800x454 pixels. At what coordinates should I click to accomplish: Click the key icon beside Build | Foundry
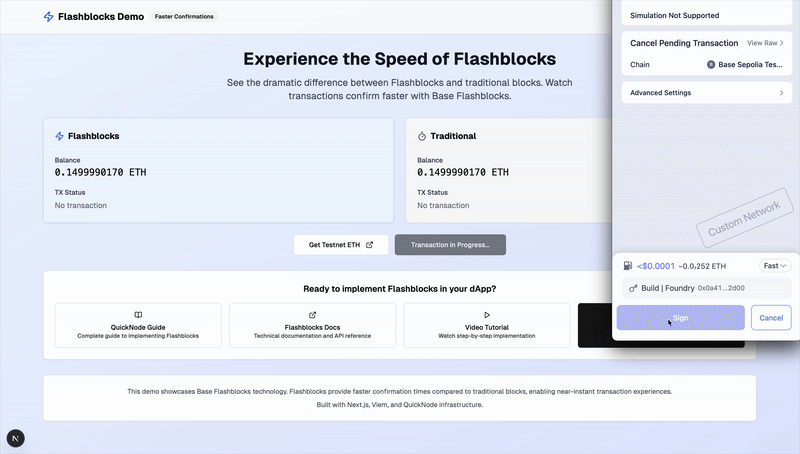coord(634,288)
